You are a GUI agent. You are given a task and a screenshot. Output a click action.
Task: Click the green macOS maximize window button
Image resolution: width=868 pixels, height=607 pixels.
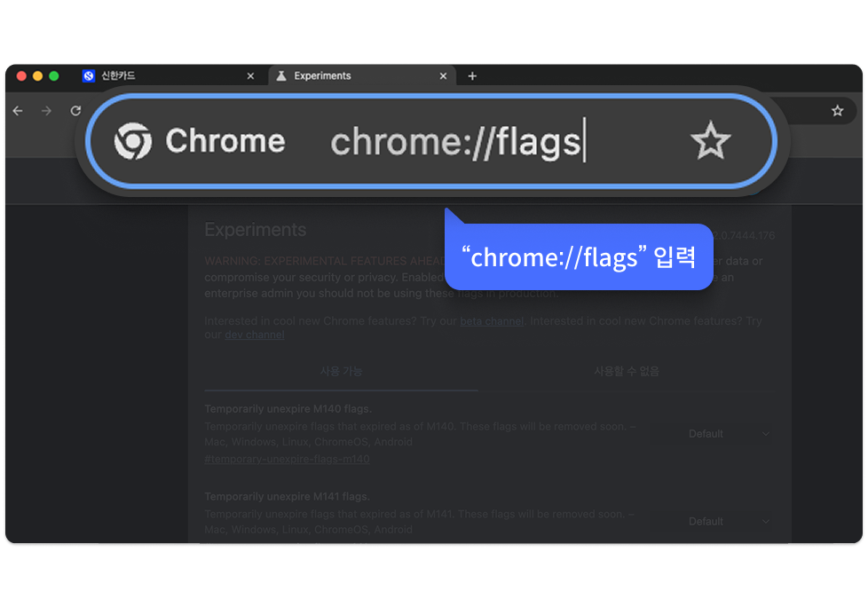(54, 76)
